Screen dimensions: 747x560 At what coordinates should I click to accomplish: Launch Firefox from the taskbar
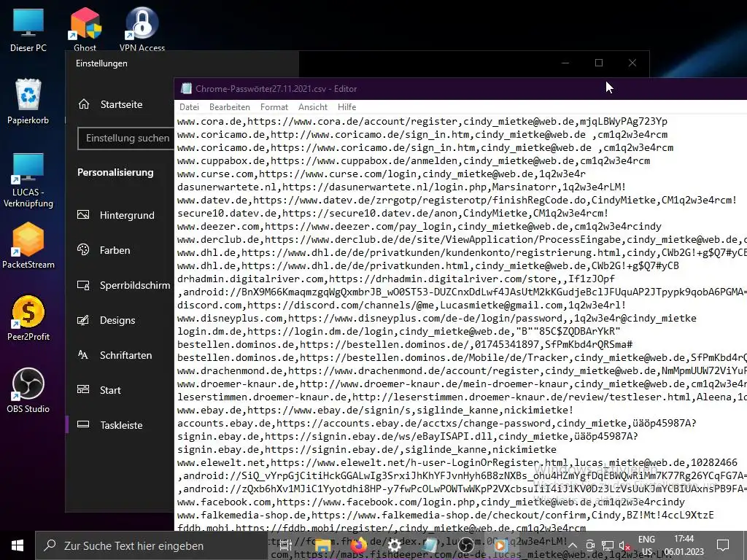(x=359, y=545)
